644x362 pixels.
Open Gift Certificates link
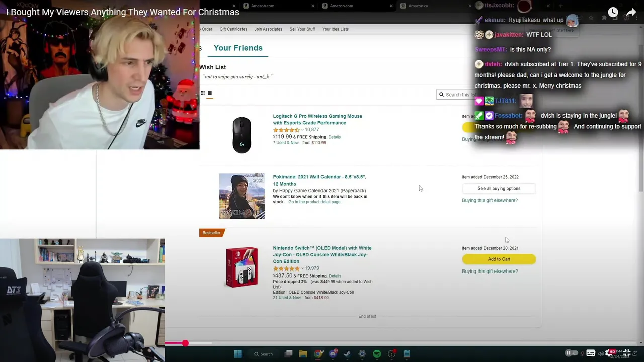[x=233, y=29]
